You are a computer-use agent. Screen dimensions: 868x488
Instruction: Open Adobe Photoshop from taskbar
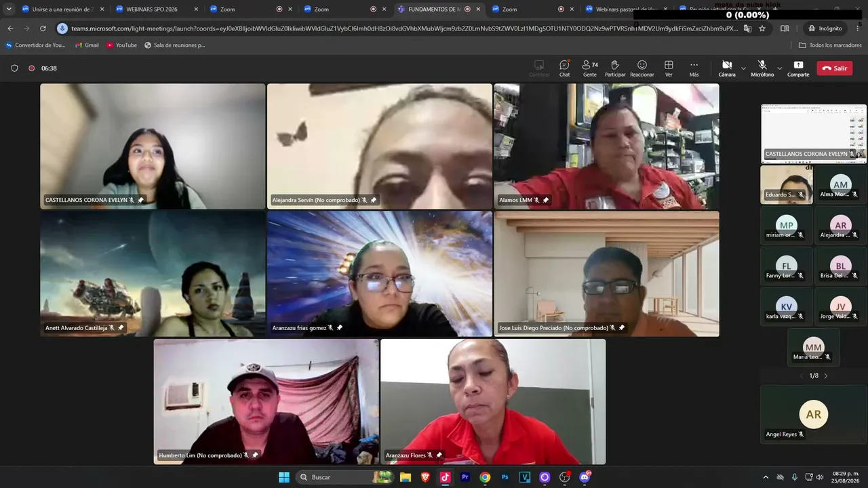[x=505, y=477]
